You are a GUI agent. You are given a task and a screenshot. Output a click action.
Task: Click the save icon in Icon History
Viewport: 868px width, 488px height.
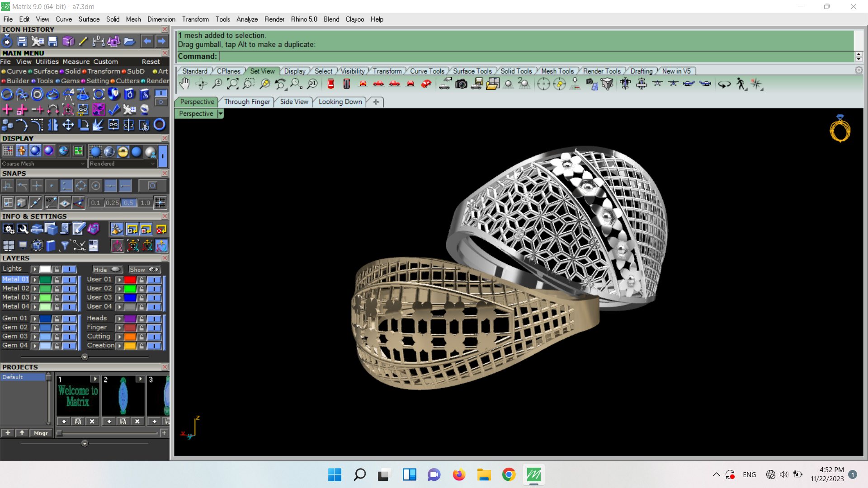(x=22, y=42)
